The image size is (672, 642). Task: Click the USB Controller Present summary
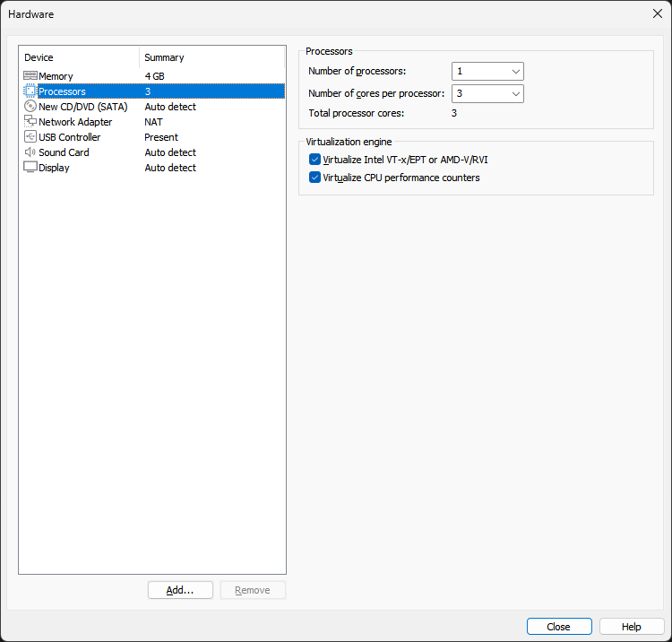coord(161,137)
